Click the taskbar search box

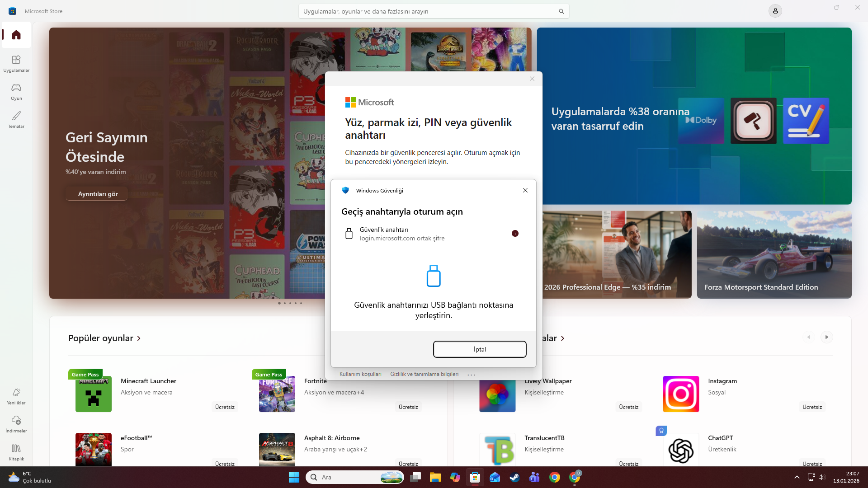click(x=355, y=477)
